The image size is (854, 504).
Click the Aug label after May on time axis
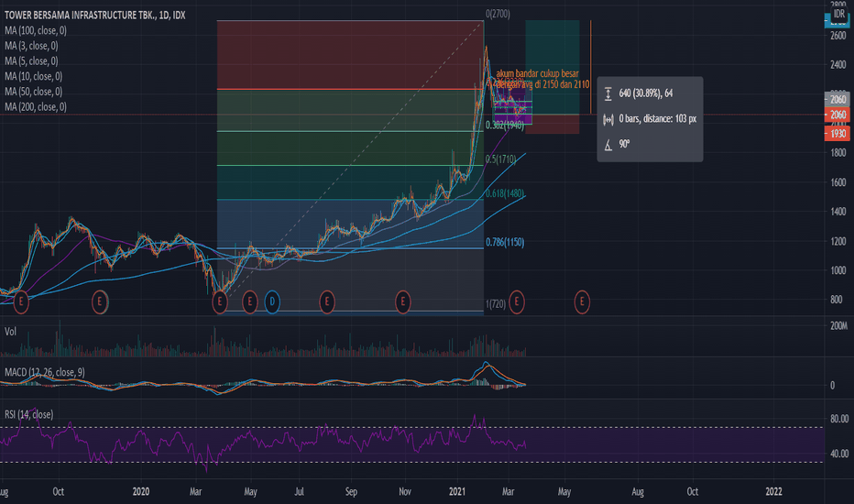pos(638,491)
